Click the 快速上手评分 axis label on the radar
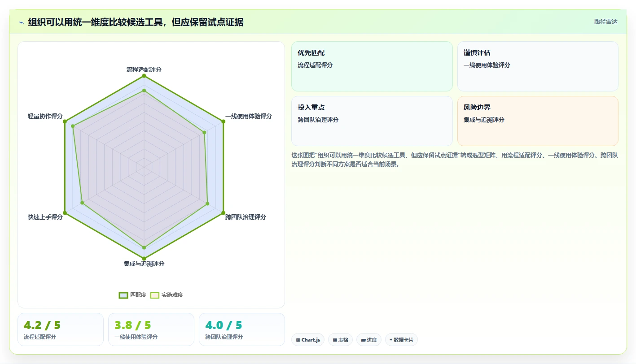Viewport: 636px width, 364px height. 45,217
